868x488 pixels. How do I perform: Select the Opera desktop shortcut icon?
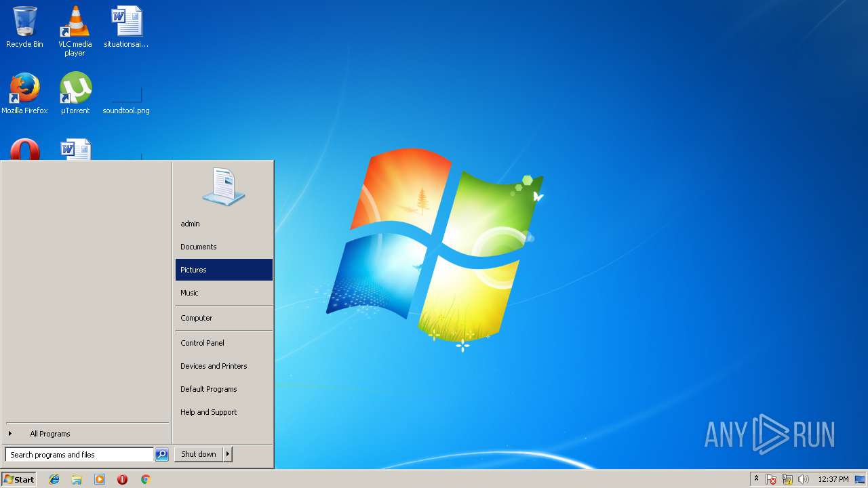(x=24, y=149)
